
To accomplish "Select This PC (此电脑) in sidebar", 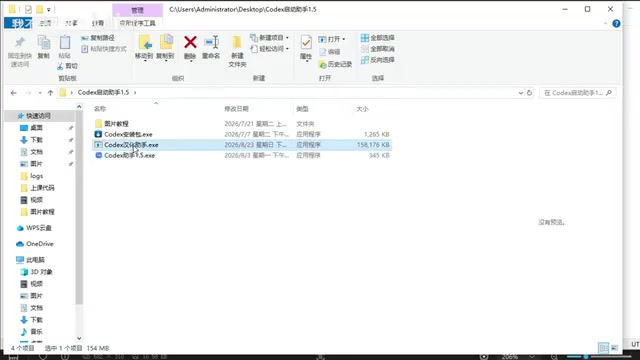I will (35, 260).
